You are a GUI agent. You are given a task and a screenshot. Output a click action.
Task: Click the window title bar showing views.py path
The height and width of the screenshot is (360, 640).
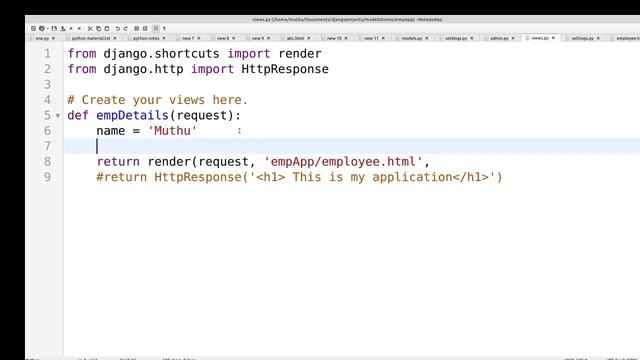point(347,19)
